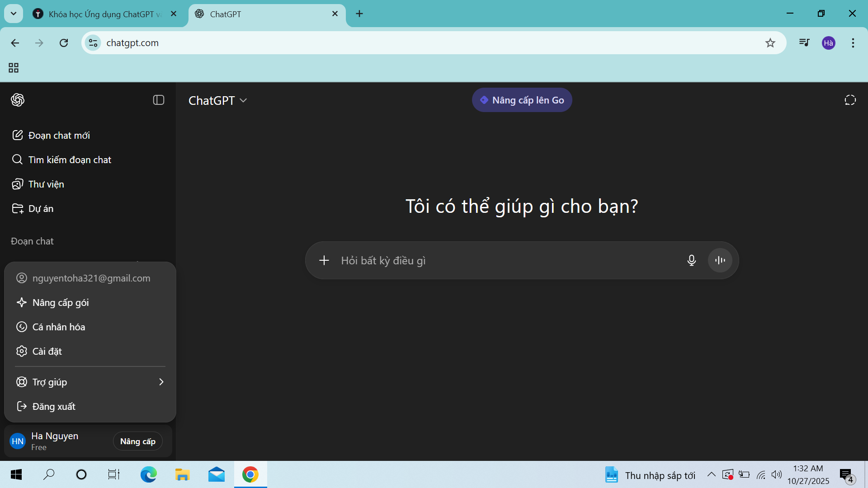
Task: Click the plus attach icon in prompt box
Action: 324,260
